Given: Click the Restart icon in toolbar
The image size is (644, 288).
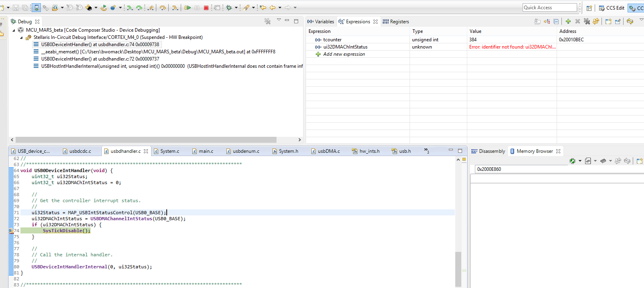Looking at the screenshot, I should click(104, 8).
